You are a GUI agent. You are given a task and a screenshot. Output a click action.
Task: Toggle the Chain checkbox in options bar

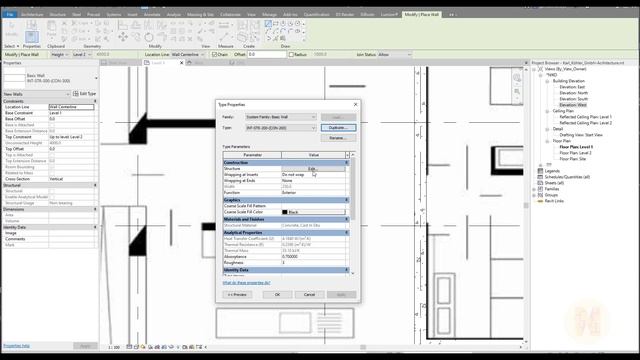[214, 54]
